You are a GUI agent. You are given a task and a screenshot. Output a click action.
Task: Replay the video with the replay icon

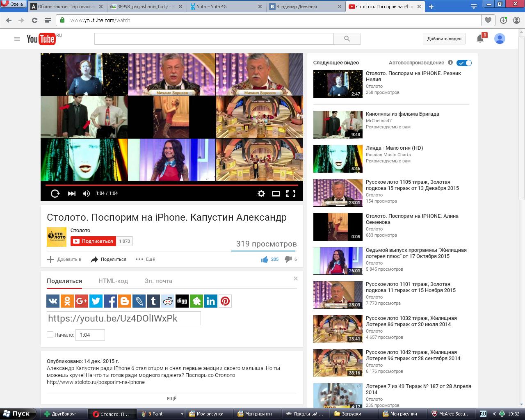(55, 194)
